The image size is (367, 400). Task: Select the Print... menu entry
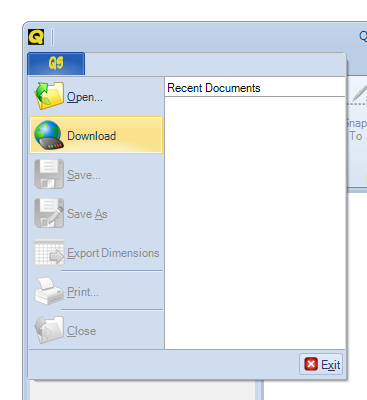tap(96, 292)
